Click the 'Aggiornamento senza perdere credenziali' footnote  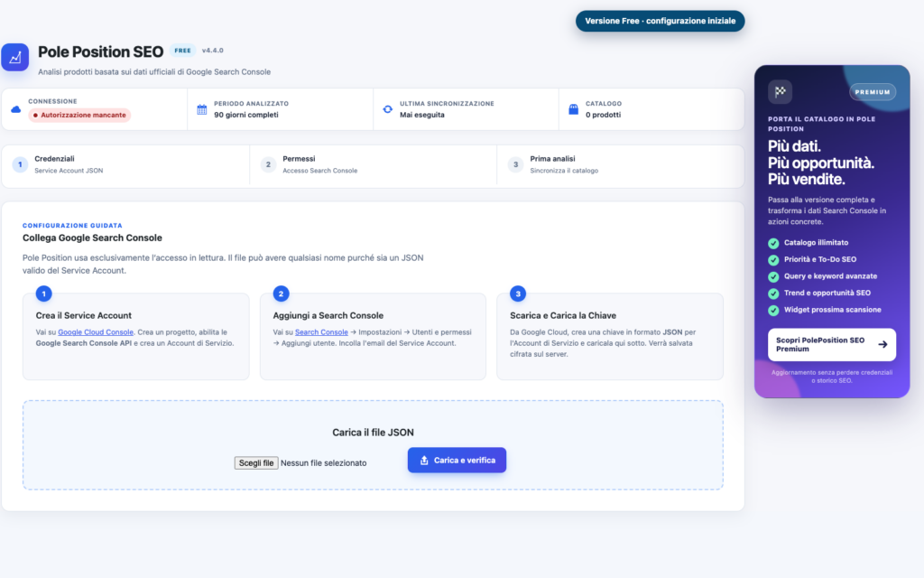pyautogui.click(x=831, y=377)
